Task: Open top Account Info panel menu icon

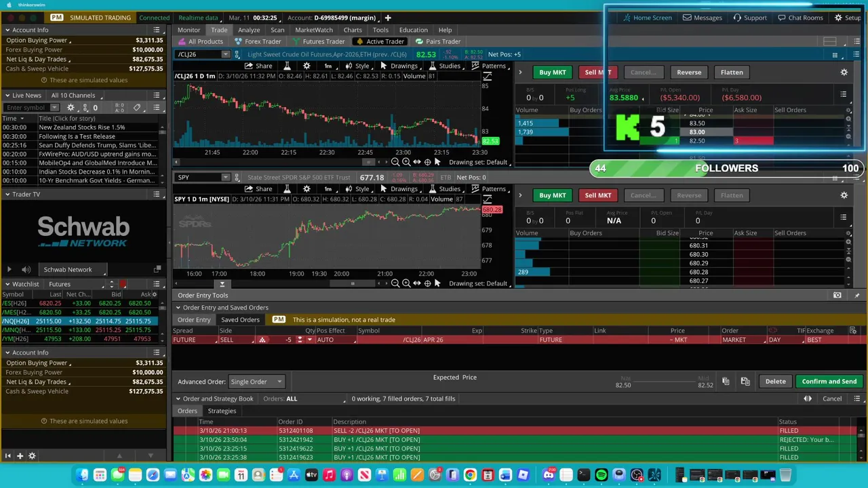Action: coord(157,30)
